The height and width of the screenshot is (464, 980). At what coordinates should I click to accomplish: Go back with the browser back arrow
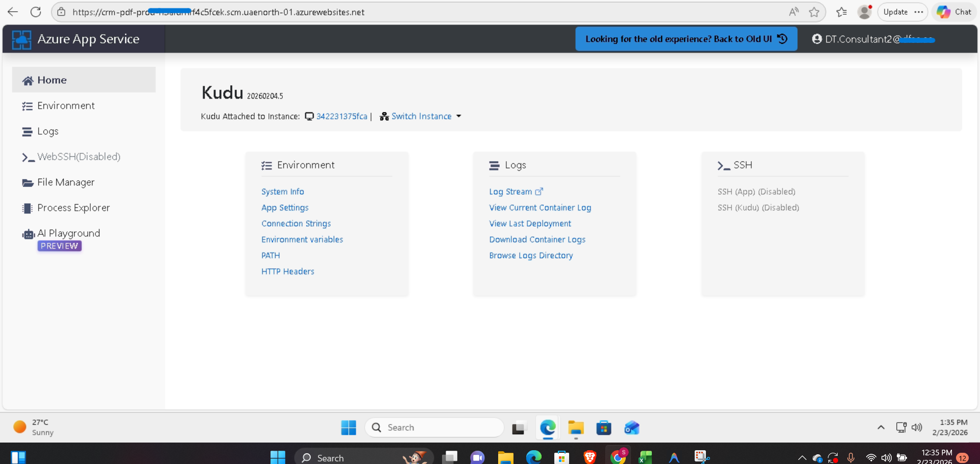pyautogui.click(x=13, y=12)
